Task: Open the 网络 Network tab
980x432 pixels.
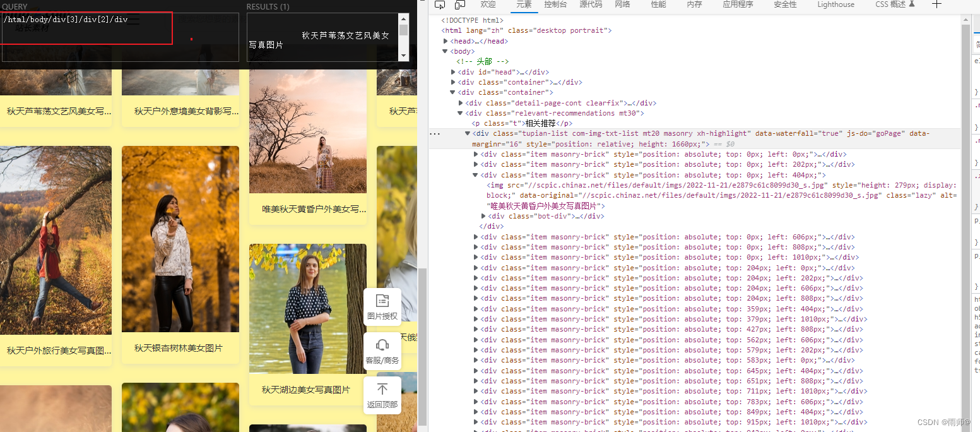Action: click(622, 5)
